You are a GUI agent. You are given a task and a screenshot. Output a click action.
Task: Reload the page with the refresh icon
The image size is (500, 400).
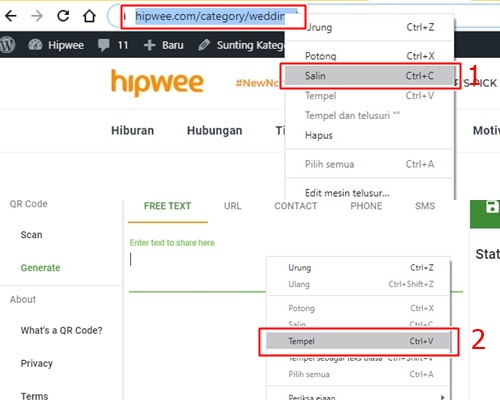coord(63,16)
